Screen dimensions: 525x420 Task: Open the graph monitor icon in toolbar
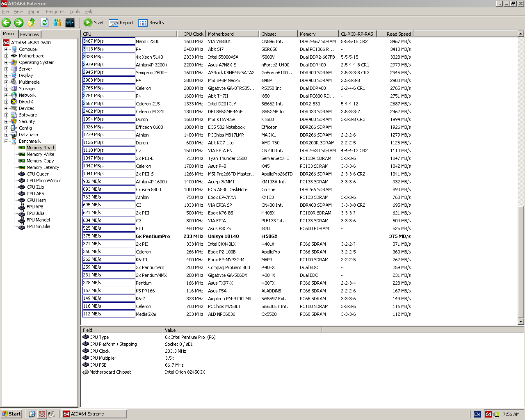(x=70, y=23)
